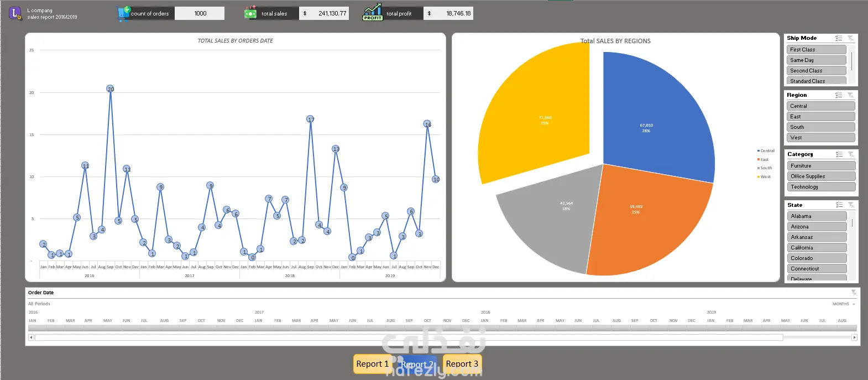
Task: Select California in State slicer
Action: [817, 248]
